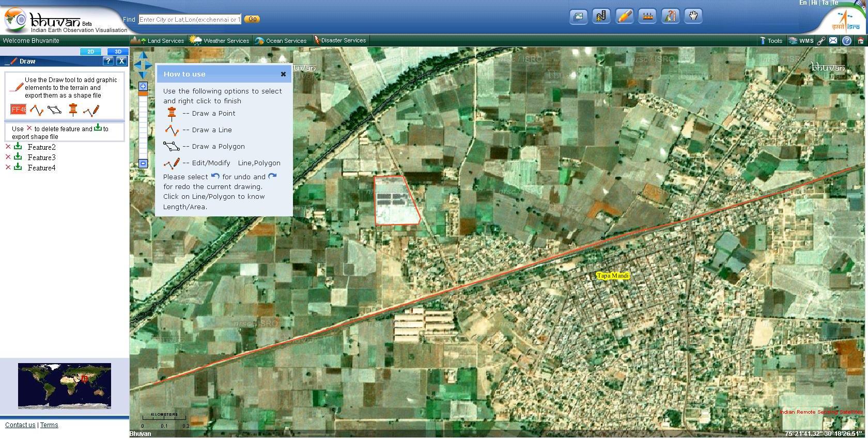Open the elevation profile query tool

(x=670, y=17)
